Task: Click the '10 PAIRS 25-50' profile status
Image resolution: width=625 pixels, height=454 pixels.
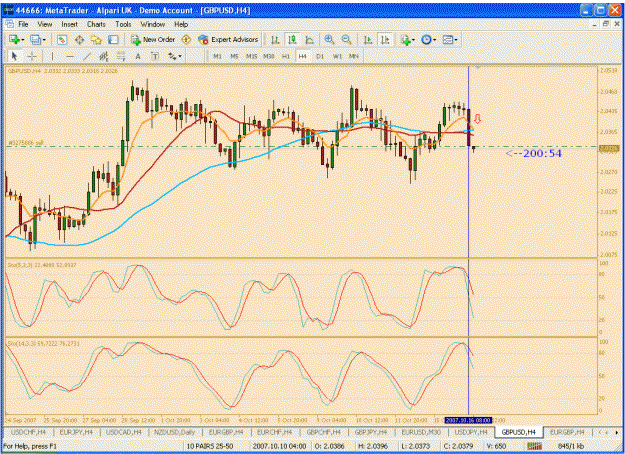Action: coord(210,446)
